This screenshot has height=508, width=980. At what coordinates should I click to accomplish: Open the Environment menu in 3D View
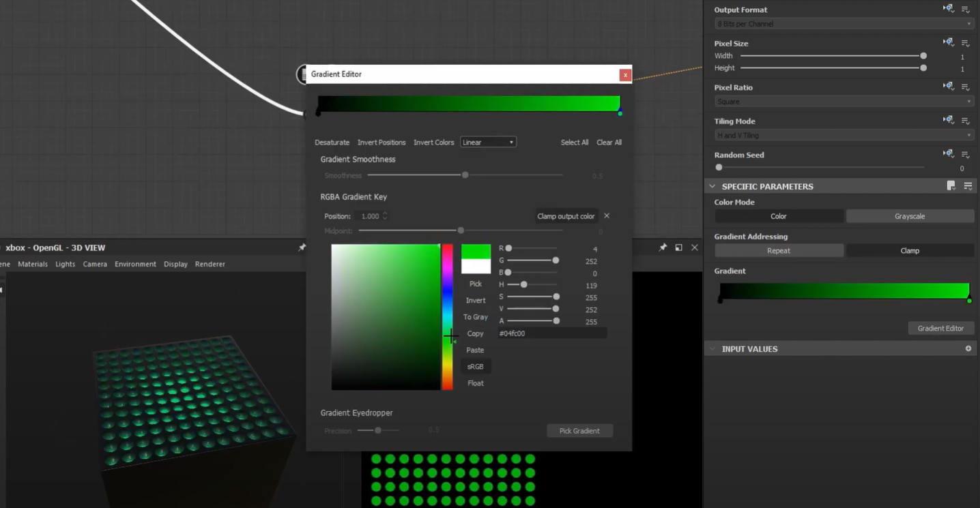pos(136,264)
